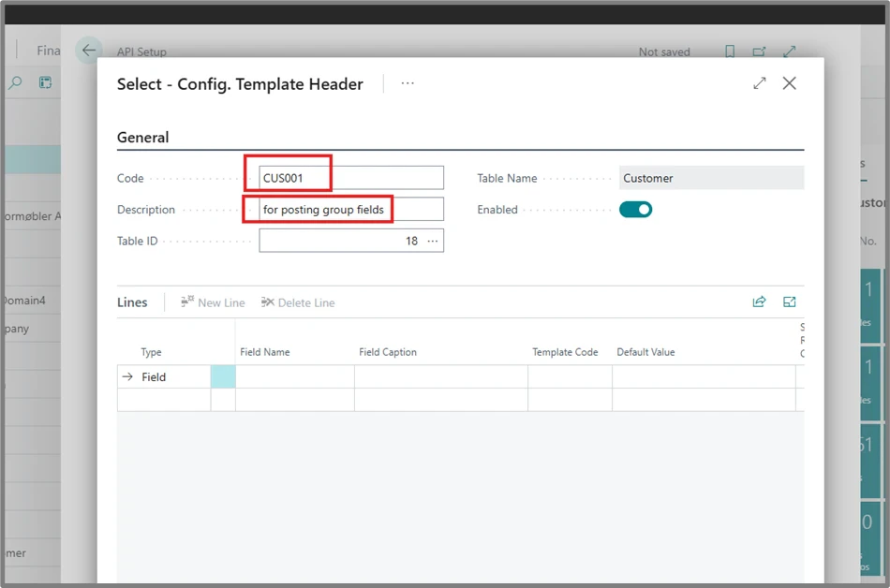
Task: Expand the Config. Template Header dialog
Action: pyautogui.click(x=760, y=83)
